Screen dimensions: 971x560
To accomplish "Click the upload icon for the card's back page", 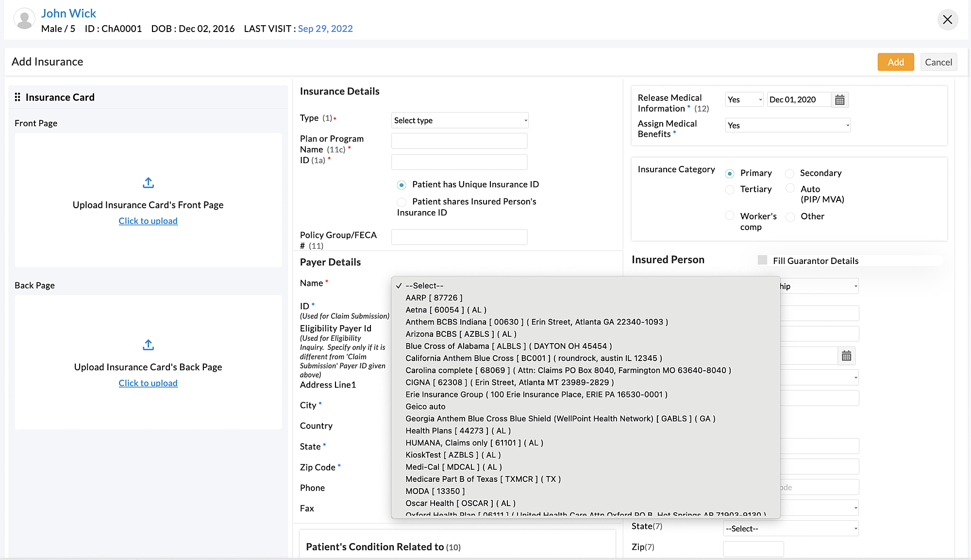I will [148, 345].
